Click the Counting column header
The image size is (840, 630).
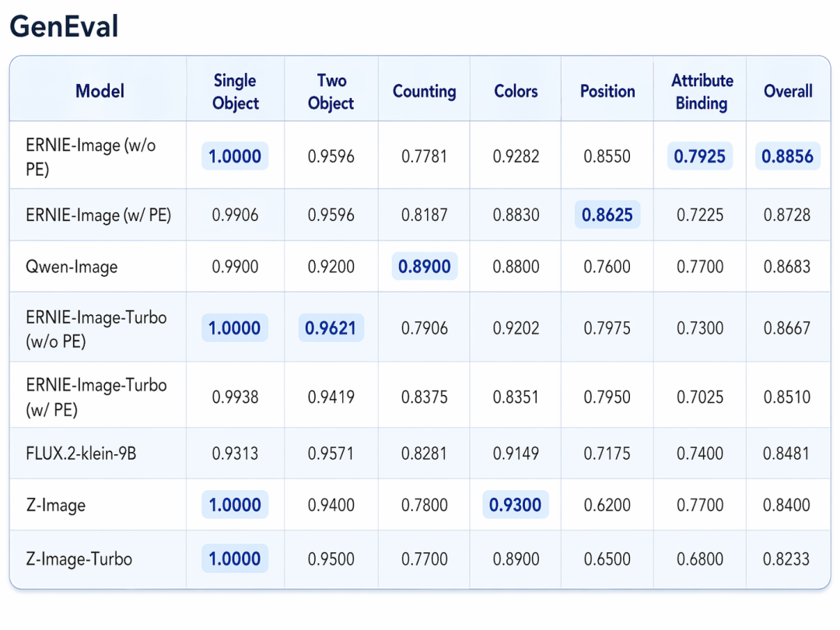tap(424, 91)
